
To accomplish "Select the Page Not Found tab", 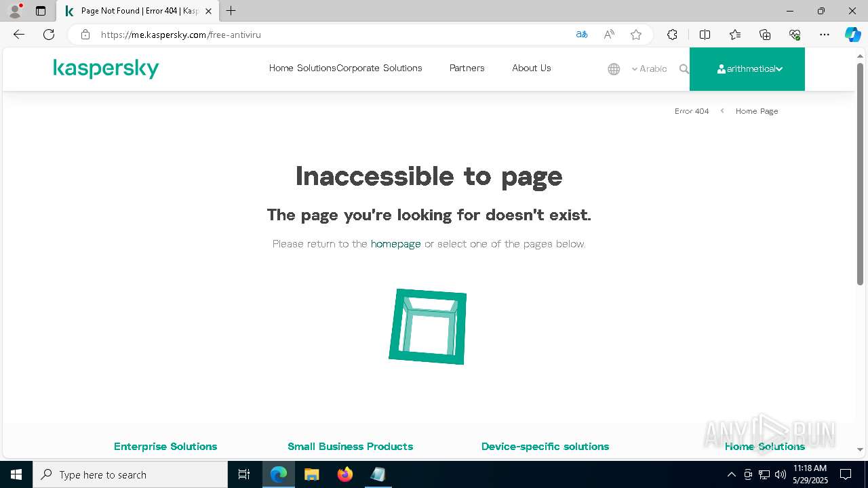I will pos(138,11).
